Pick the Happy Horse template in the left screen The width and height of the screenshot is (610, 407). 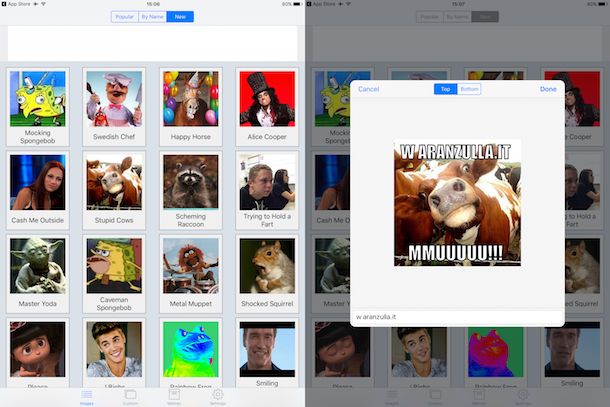tap(191, 107)
